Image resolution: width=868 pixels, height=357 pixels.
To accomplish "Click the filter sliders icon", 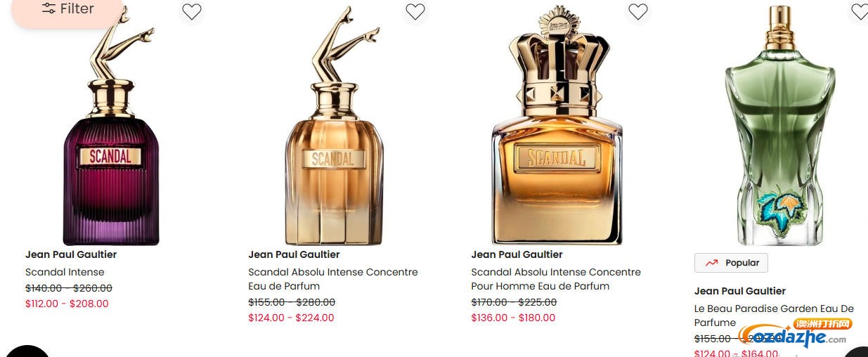I will (49, 8).
